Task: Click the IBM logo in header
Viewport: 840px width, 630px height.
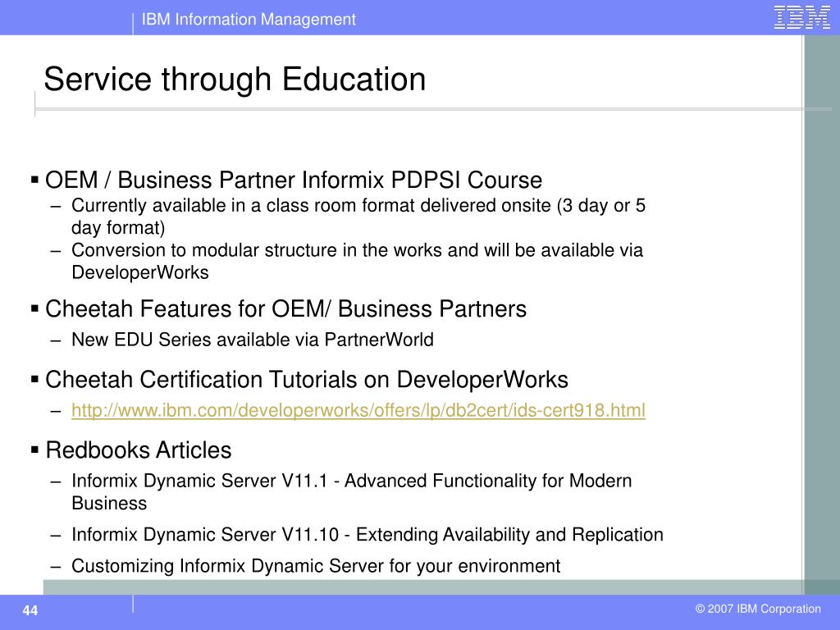Action: tap(802, 18)
